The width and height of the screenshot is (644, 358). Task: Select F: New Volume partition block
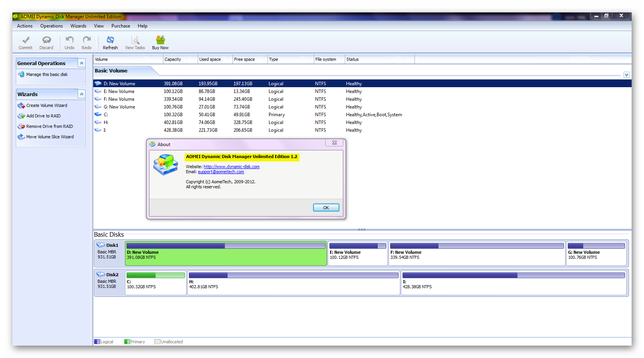477,254
